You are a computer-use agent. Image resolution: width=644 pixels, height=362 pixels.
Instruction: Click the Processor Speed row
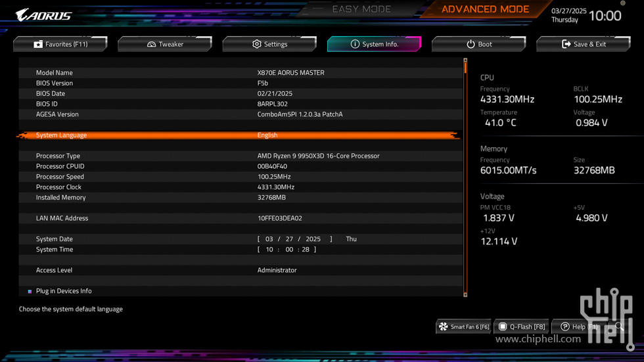pos(241,177)
